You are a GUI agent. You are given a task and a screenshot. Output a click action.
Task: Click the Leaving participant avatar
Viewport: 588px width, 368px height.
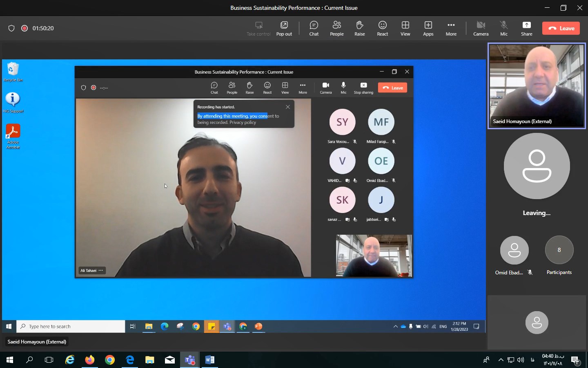pyautogui.click(x=537, y=166)
